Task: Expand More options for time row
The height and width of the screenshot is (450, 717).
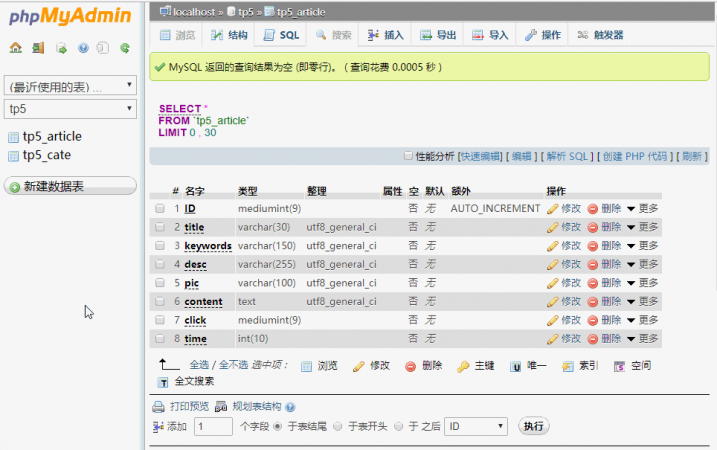Action: (x=643, y=339)
